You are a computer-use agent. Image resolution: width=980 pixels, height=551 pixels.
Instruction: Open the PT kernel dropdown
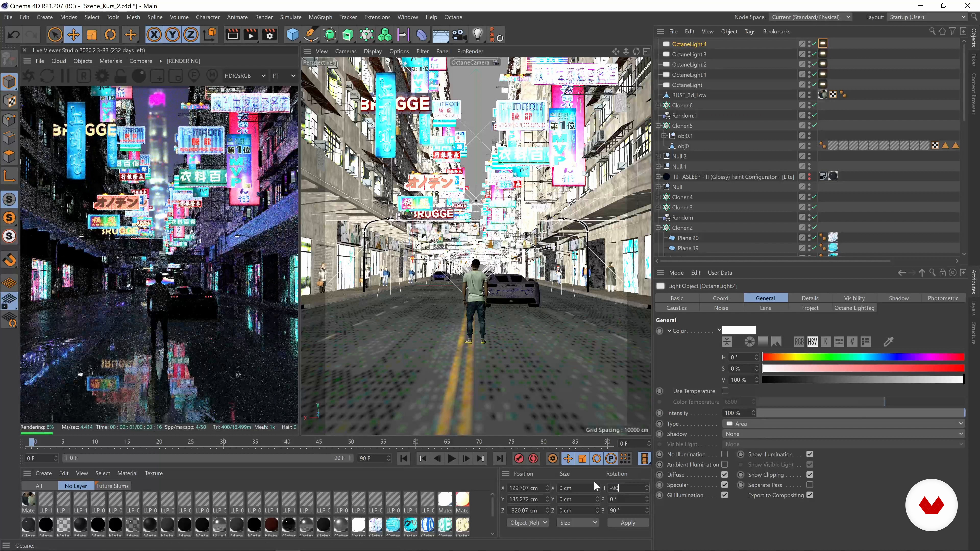coord(284,76)
